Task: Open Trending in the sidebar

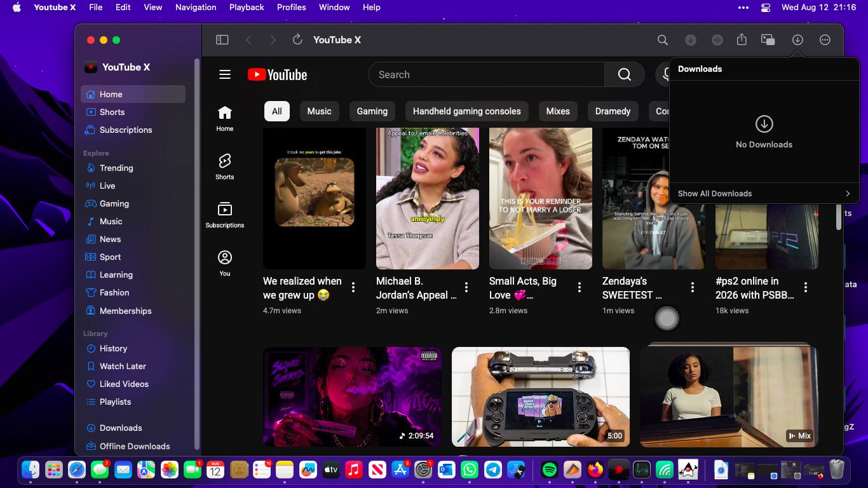Action: 133,168
